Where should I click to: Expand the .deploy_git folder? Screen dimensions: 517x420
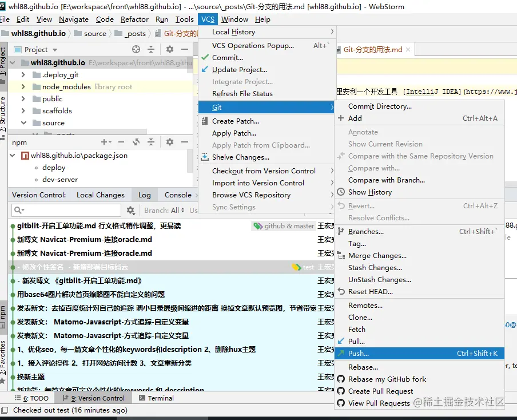pos(23,75)
